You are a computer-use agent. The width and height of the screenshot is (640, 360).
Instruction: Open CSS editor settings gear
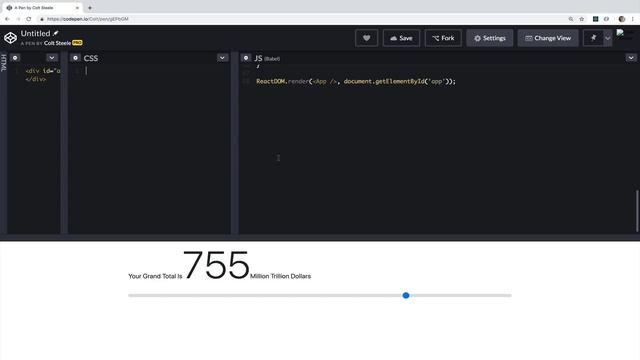76,58
